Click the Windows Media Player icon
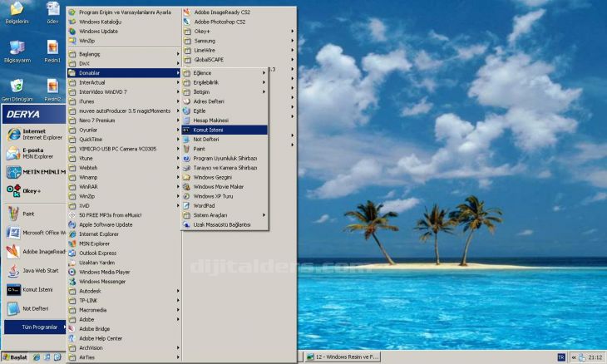Image resolution: width=607 pixels, height=364 pixels. click(72, 272)
